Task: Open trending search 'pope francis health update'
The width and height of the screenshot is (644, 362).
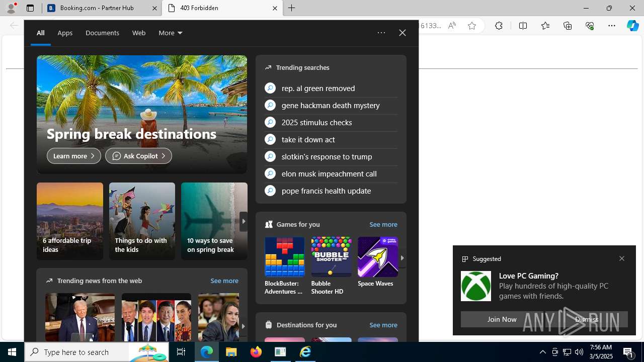Action: tap(331, 191)
